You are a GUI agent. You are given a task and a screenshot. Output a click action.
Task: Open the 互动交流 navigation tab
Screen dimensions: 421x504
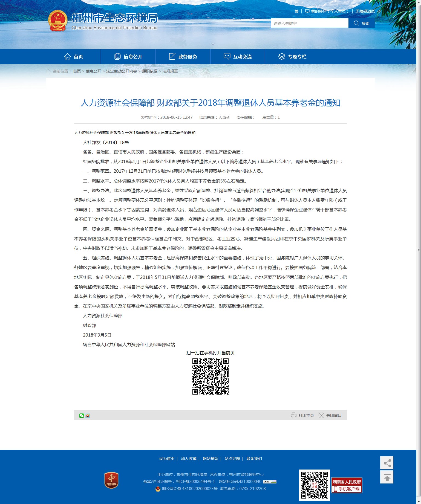click(238, 57)
